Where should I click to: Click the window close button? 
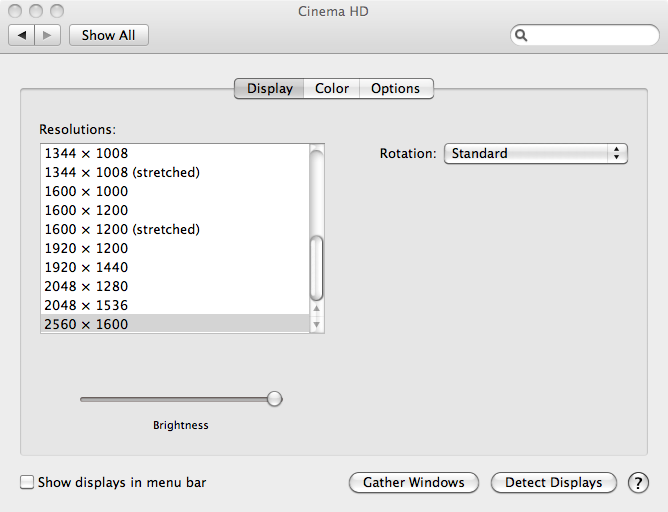(15, 11)
